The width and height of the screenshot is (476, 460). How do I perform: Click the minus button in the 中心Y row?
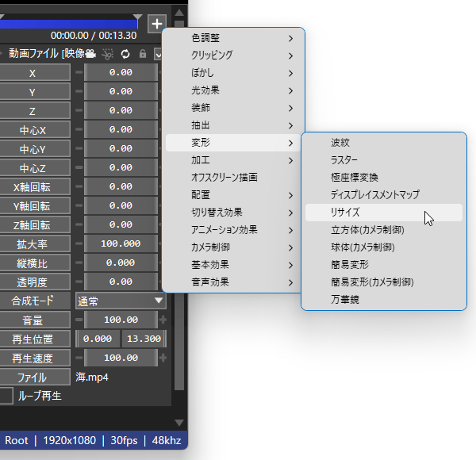coord(79,148)
